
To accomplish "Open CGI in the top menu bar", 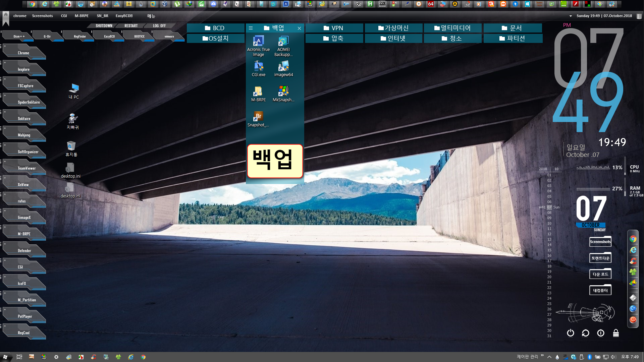I will [x=64, y=16].
